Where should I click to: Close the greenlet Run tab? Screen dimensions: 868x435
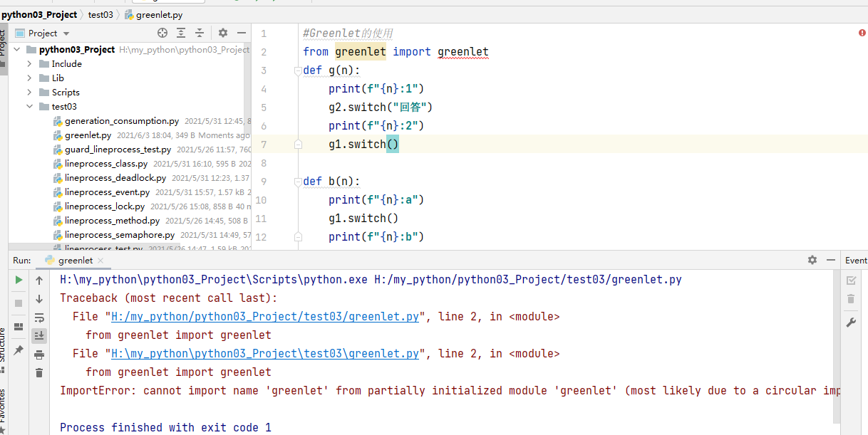tap(100, 261)
